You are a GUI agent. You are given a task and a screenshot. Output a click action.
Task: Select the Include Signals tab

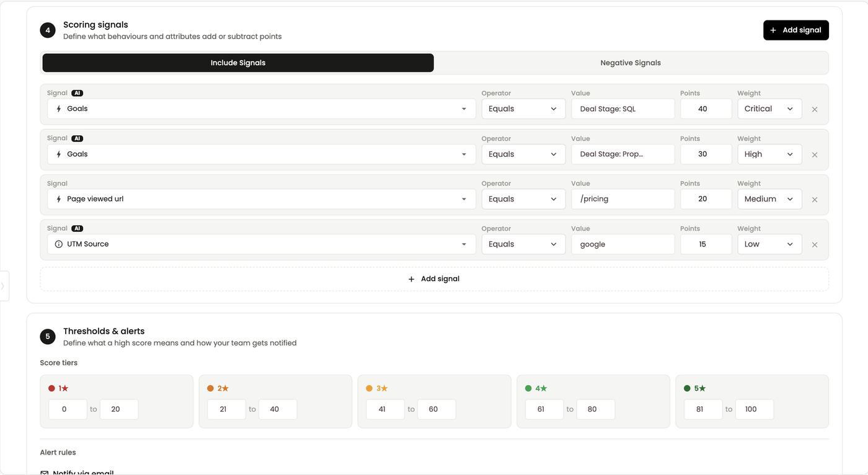238,63
